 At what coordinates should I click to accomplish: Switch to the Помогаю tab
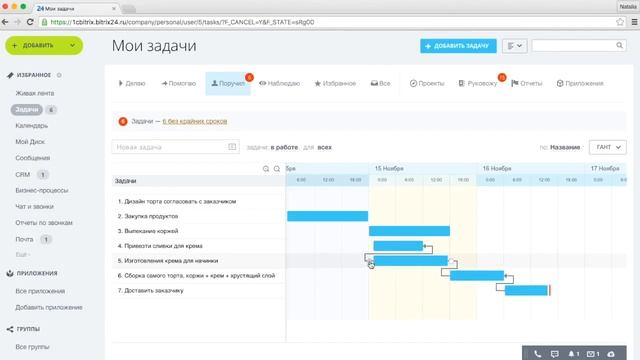tap(178, 83)
